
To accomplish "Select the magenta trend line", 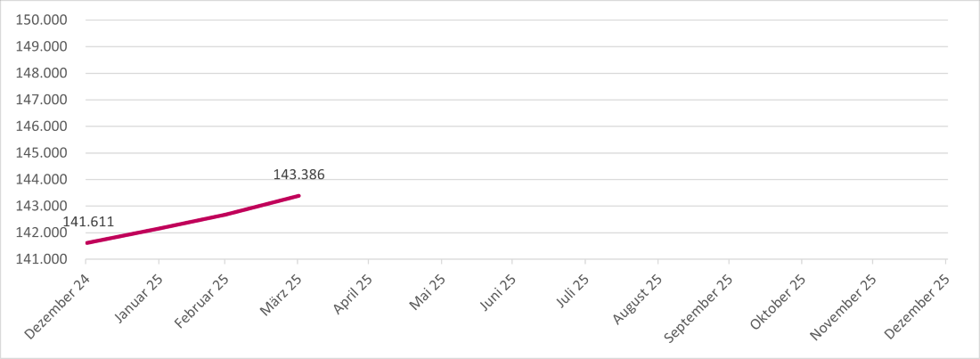I will [192, 222].
